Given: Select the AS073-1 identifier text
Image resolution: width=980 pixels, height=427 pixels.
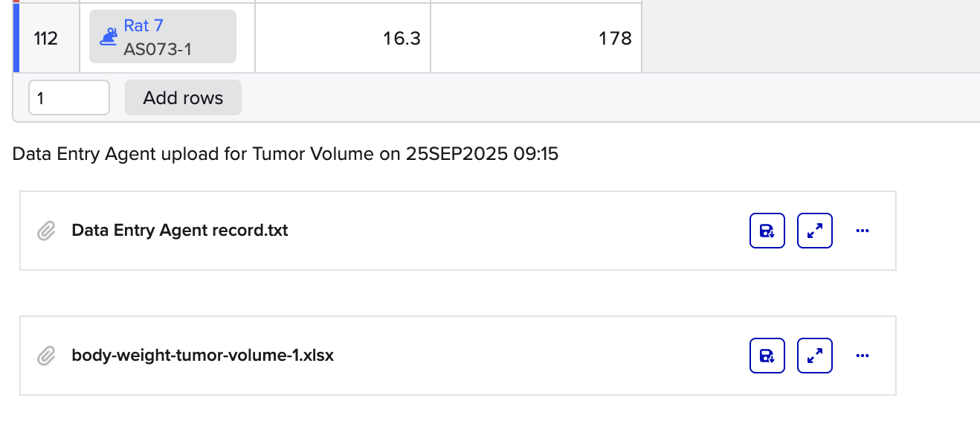Looking at the screenshot, I should pos(158,49).
